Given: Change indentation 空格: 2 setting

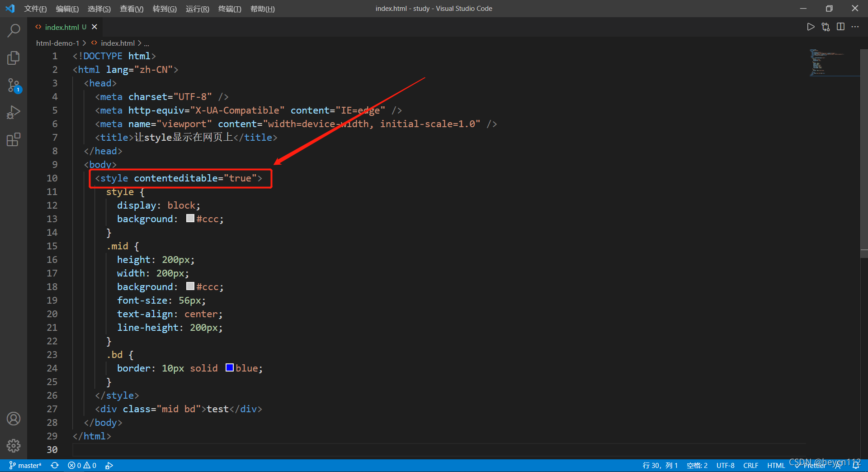Looking at the screenshot, I should click(x=697, y=466).
